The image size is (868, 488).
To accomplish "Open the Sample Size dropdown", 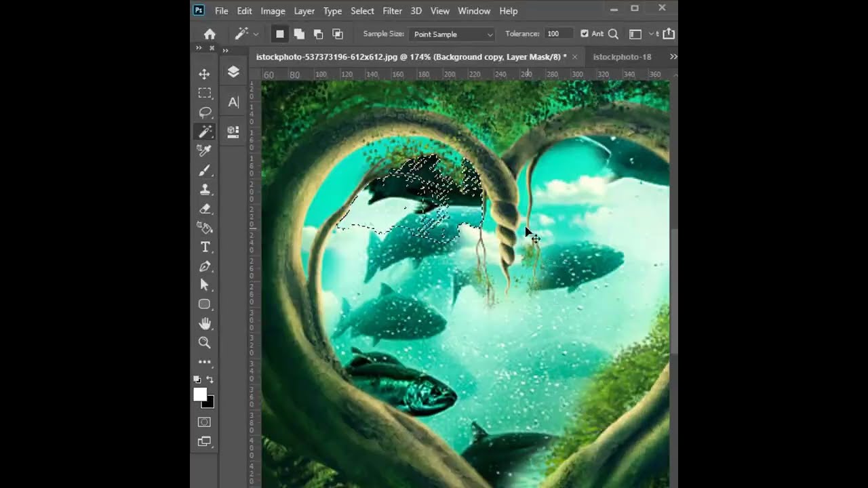I will coord(452,34).
